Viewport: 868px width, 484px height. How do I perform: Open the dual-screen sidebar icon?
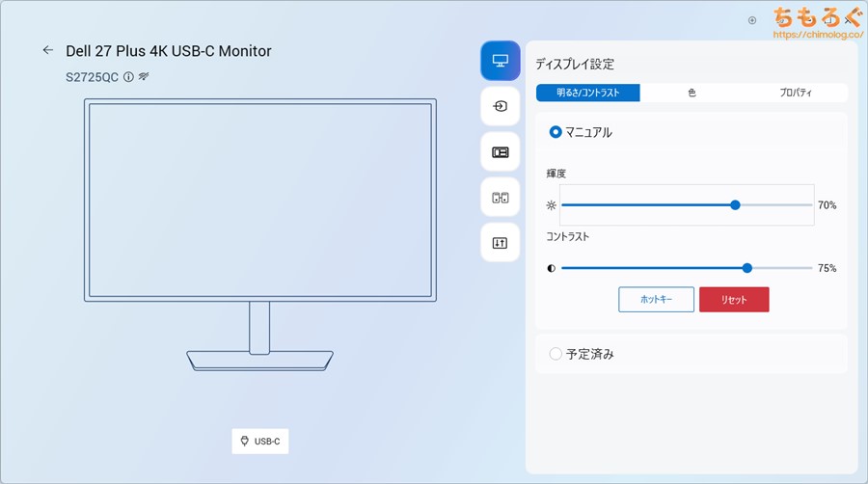tap(500, 198)
